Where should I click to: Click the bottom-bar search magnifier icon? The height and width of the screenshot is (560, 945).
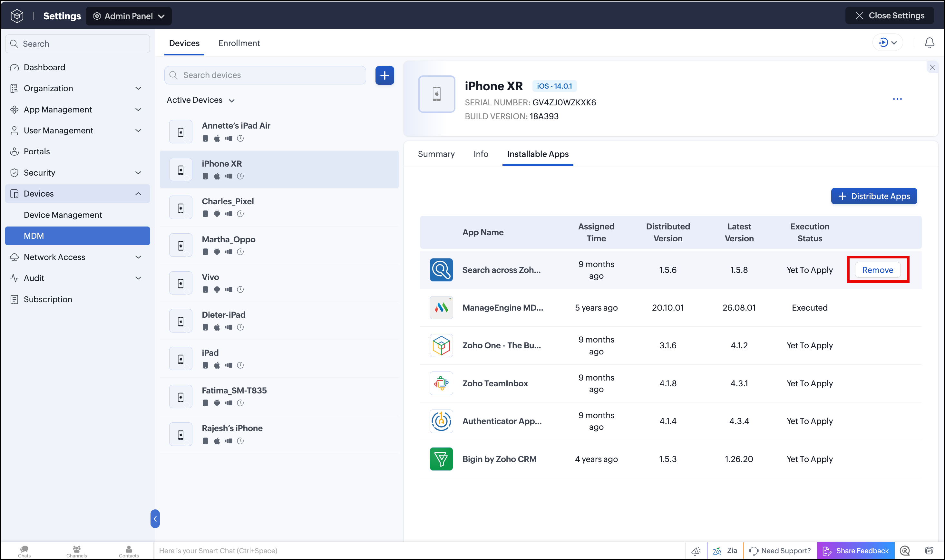click(x=905, y=551)
